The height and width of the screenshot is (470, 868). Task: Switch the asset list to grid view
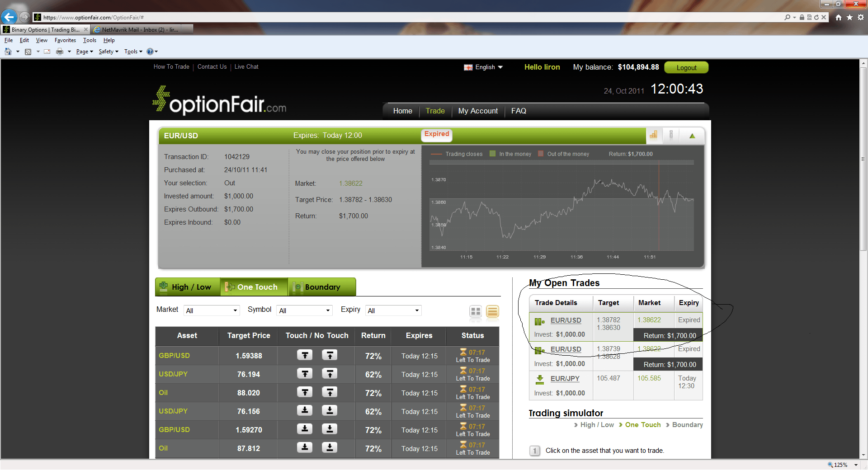[x=476, y=311]
